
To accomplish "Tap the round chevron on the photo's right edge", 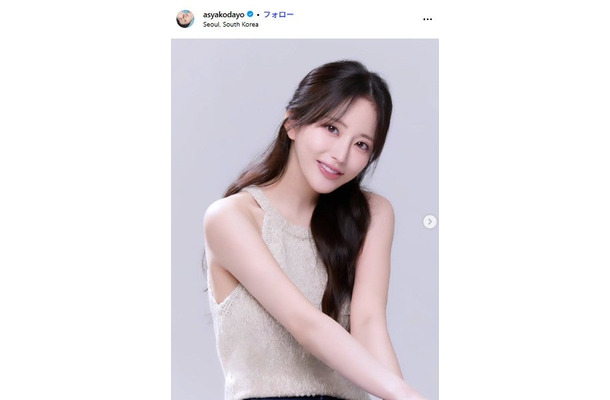I will tap(430, 222).
